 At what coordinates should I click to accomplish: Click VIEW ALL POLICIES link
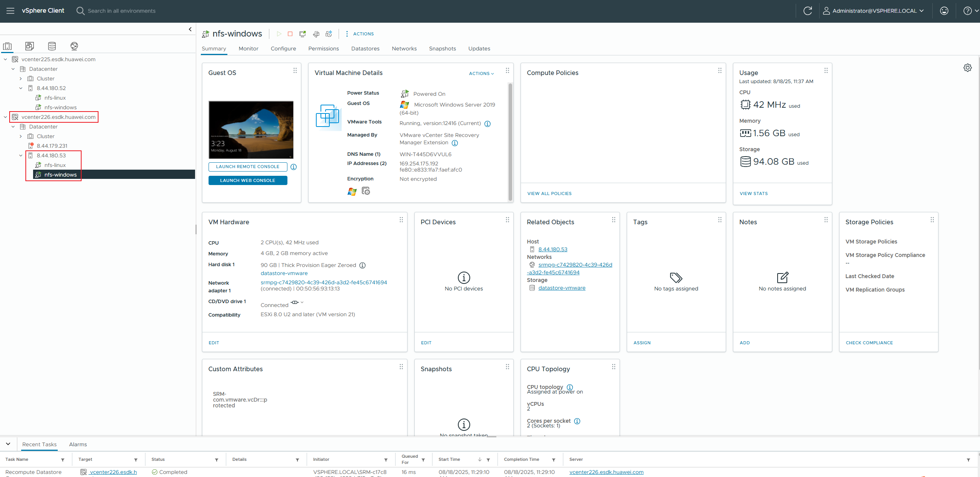click(x=549, y=193)
